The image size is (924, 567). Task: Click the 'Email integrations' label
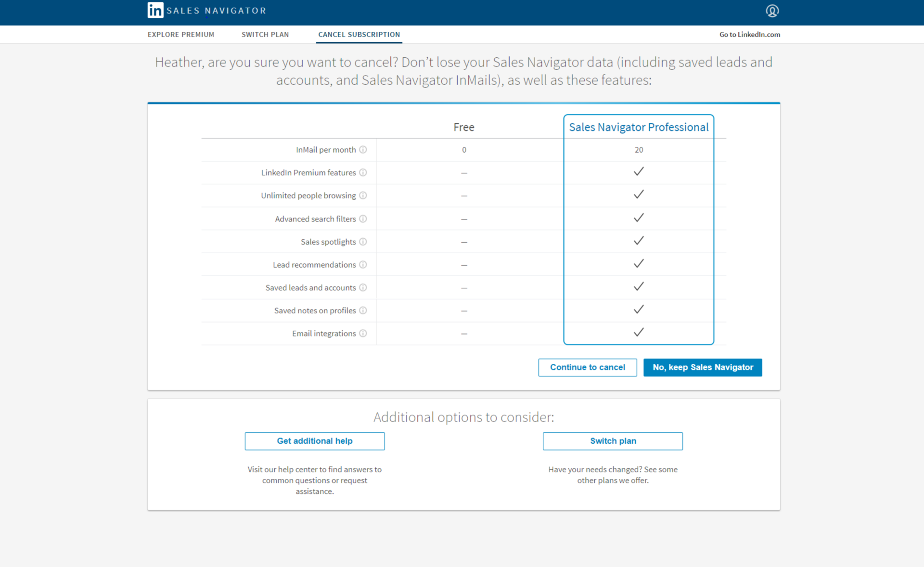[x=324, y=333]
